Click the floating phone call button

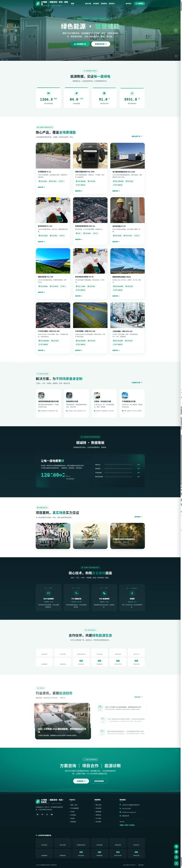point(176,846)
